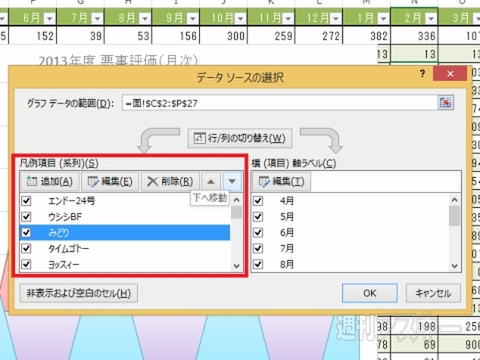Image resolution: width=480 pixels, height=360 pixels.
Task: Uncheck the ウシシBF series checkbox
Action: pyautogui.click(x=26, y=217)
